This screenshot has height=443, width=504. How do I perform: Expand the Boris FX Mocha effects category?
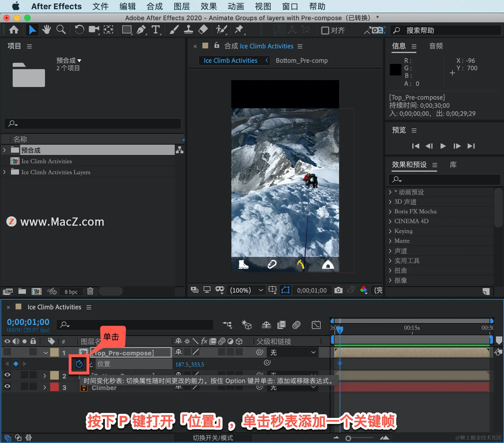click(390, 211)
